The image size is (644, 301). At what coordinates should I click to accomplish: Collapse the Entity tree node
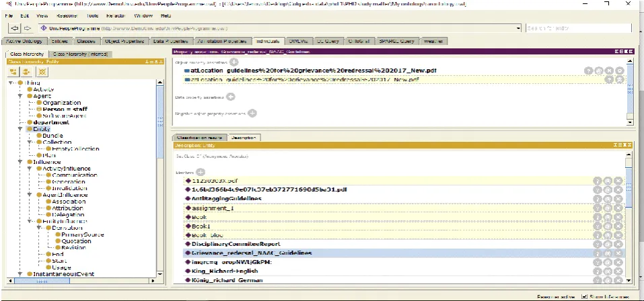20,129
